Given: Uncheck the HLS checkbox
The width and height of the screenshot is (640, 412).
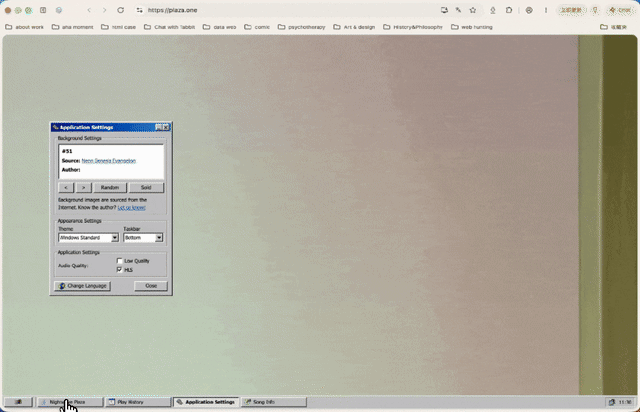Looking at the screenshot, I should (120, 269).
